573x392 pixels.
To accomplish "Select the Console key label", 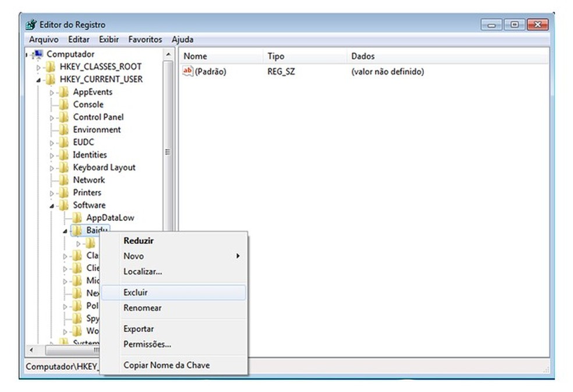I will (88, 104).
